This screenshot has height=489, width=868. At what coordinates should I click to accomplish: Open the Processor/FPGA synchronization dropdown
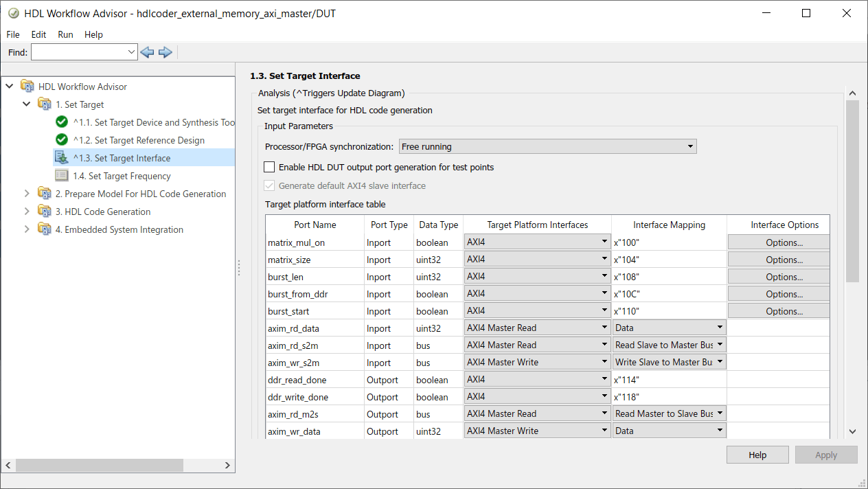click(689, 146)
